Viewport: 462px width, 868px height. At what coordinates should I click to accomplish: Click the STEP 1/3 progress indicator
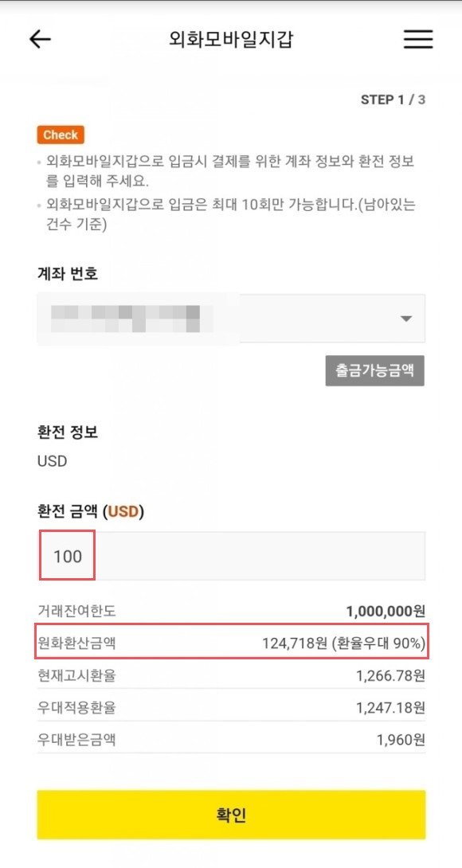tap(392, 100)
